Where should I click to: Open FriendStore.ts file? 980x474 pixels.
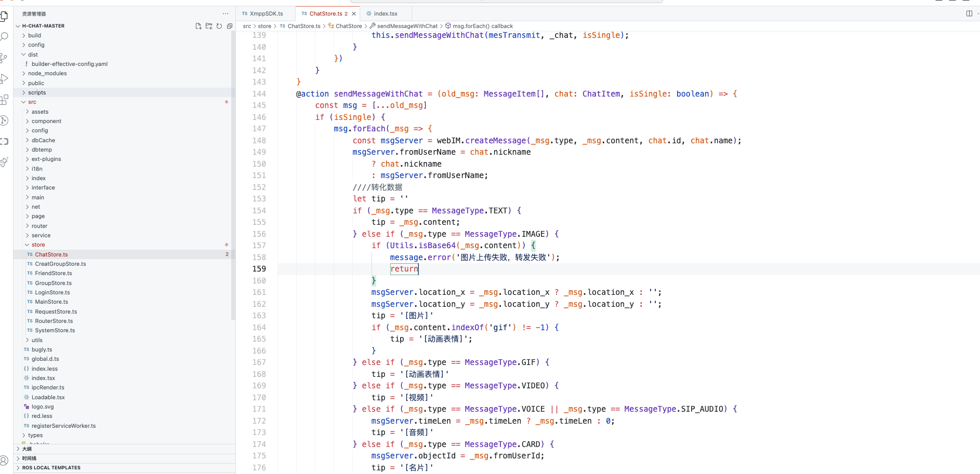tap(125, 273)
